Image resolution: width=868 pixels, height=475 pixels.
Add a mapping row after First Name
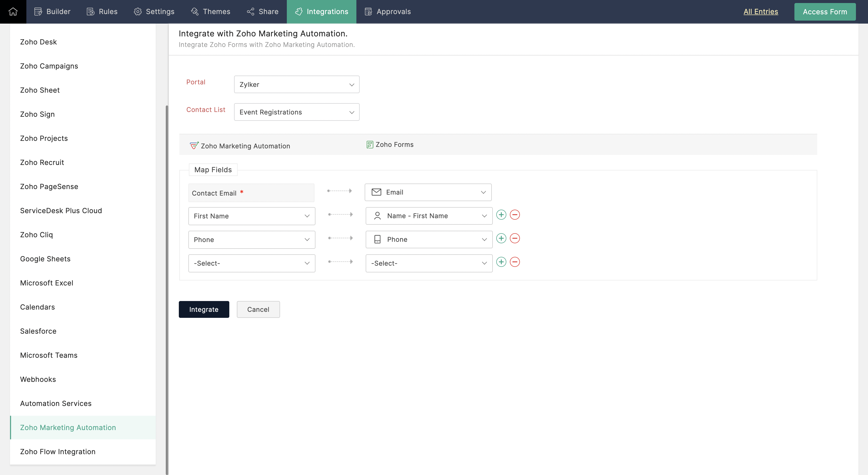[x=501, y=215]
